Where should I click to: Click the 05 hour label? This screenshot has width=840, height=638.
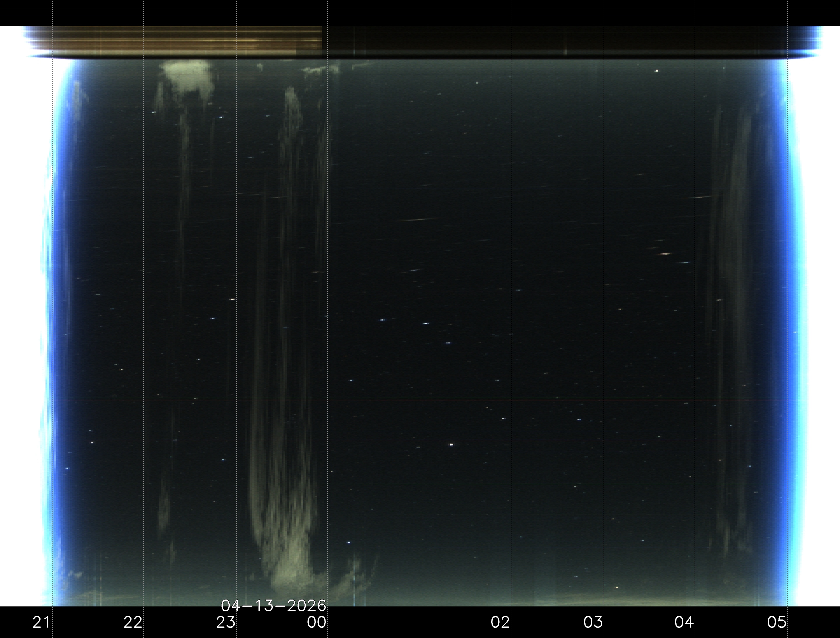pos(776,622)
